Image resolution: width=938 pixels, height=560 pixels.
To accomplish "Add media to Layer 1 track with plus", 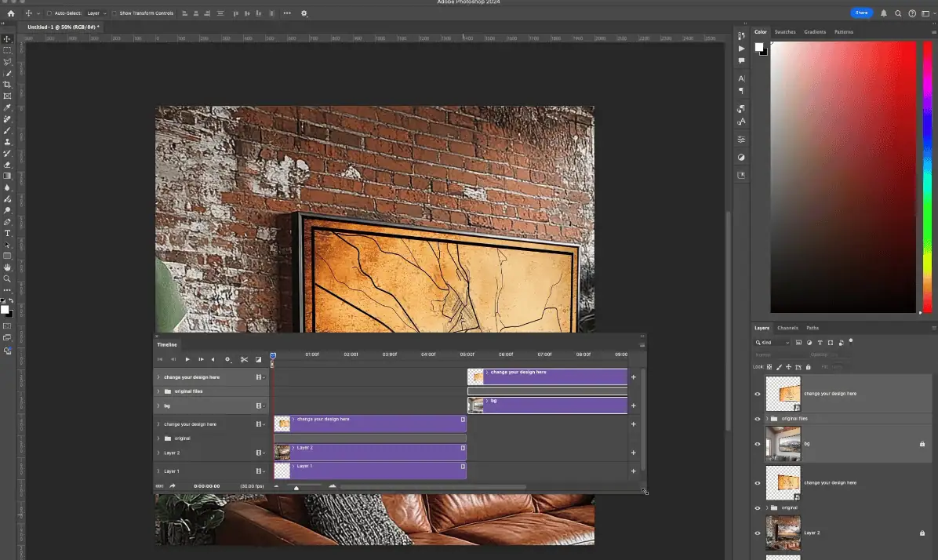I will (x=634, y=471).
